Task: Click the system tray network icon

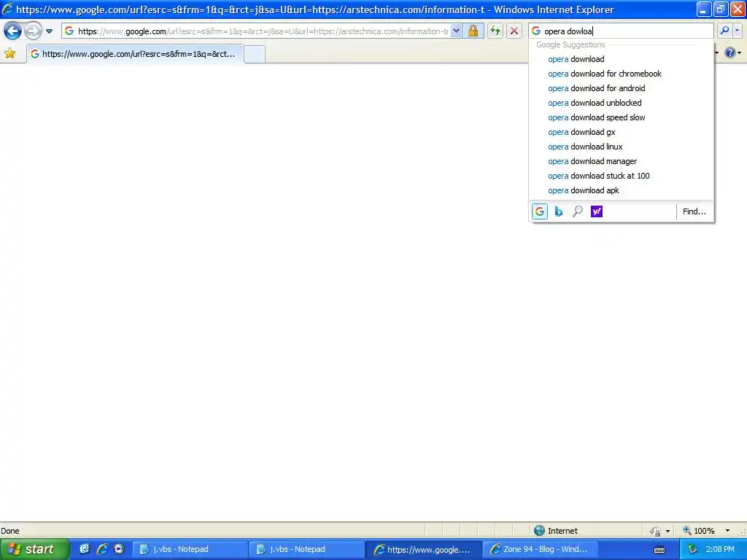Action: [x=692, y=550]
